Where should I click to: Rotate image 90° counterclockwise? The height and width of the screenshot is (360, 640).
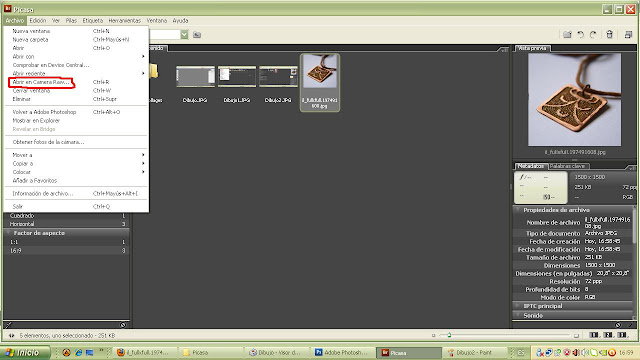580,35
